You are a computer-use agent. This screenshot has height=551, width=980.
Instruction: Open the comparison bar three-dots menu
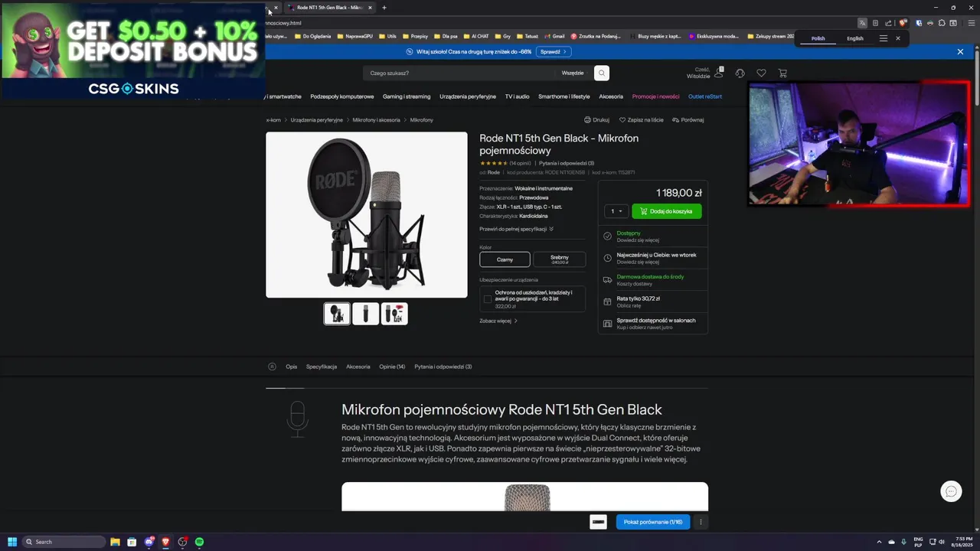pyautogui.click(x=701, y=522)
